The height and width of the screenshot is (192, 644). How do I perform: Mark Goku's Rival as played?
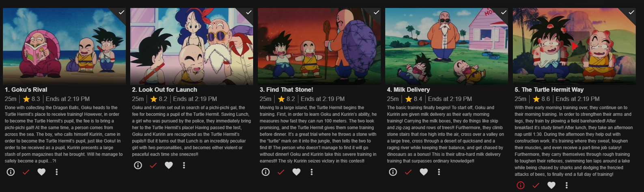click(26, 172)
